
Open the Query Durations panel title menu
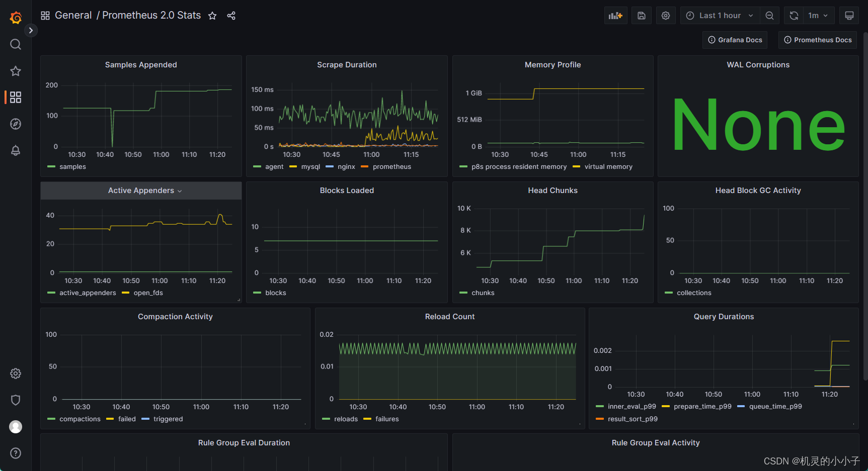tap(724, 317)
